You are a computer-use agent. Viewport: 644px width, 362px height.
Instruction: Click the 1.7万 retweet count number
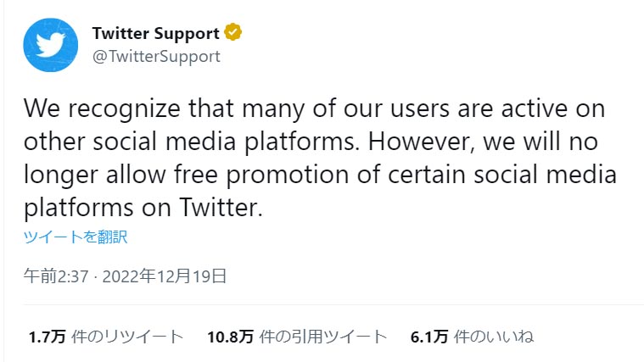46,337
